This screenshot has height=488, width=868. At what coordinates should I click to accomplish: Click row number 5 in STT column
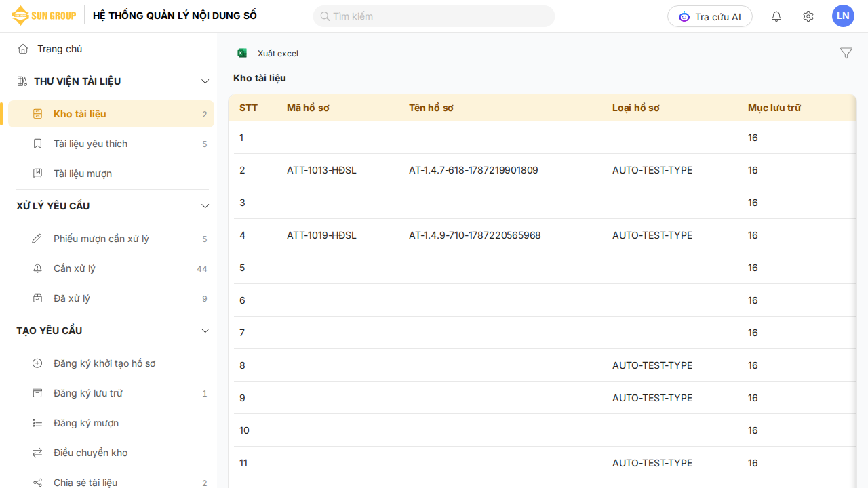[242, 268]
